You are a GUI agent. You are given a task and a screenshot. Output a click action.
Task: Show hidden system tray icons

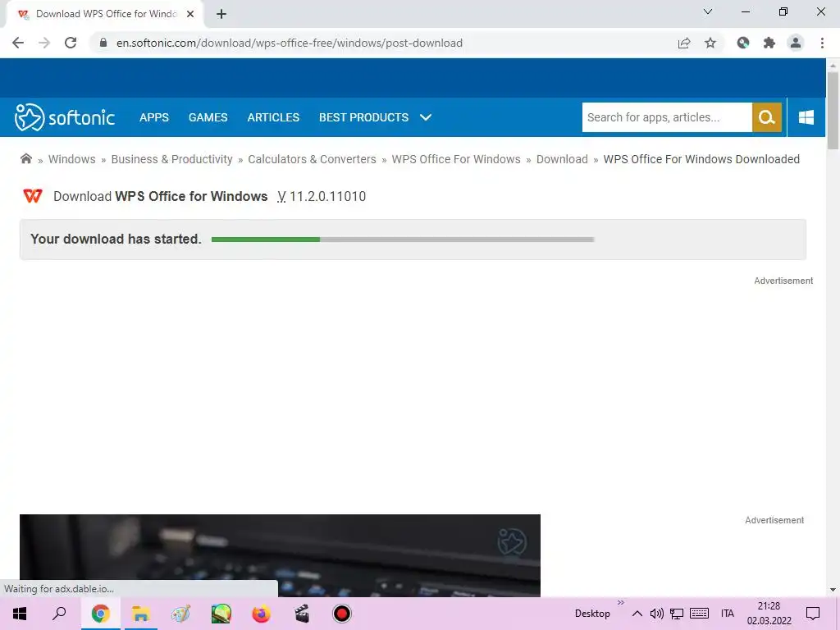coord(637,614)
